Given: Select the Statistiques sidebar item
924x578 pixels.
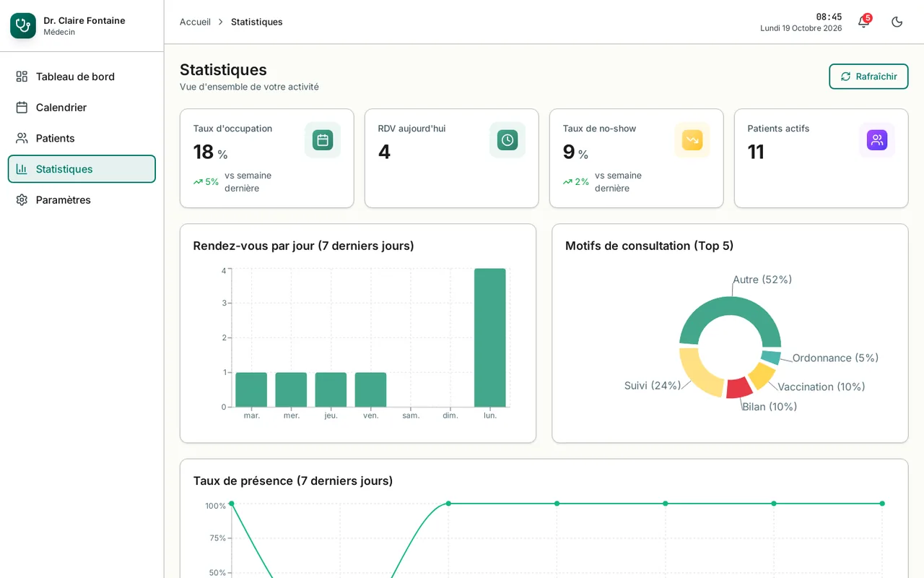Looking at the screenshot, I should [x=82, y=169].
